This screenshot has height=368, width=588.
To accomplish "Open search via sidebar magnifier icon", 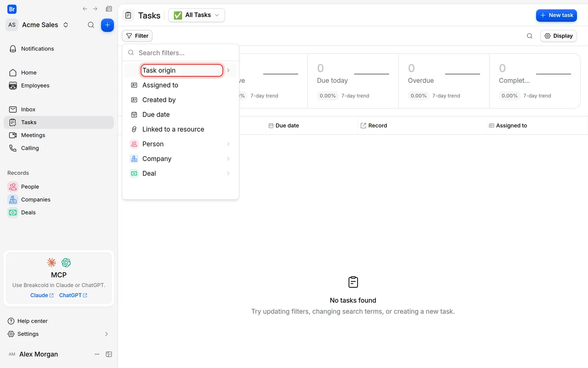I will pos(91,25).
